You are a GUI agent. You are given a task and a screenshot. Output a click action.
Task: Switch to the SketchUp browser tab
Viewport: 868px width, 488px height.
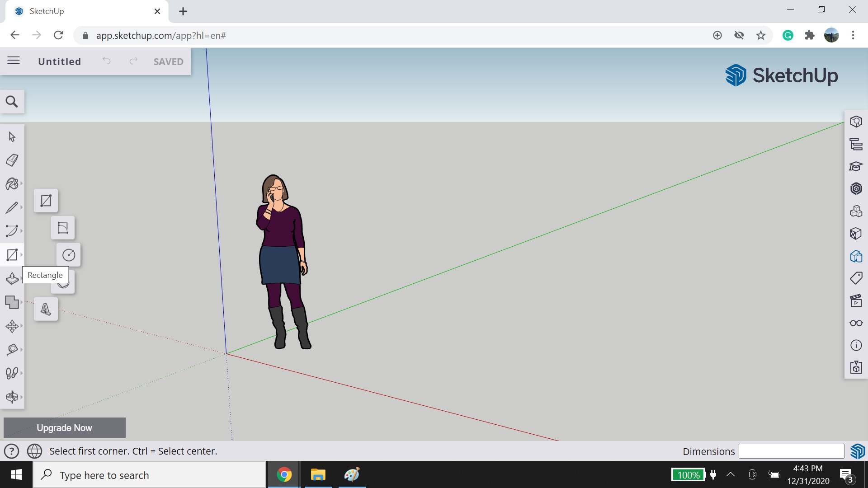(x=68, y=11)
